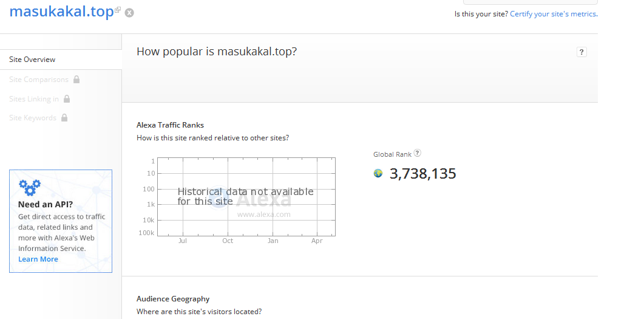Viewport: 644px width, 319px height.
Task: Click the gears icon in the API promo box
Action: 29,187
